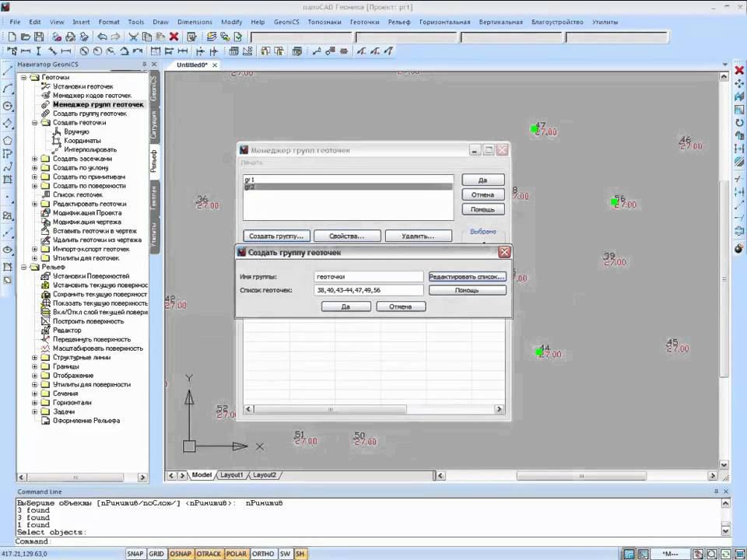This screenshot has height=560, width=747.
Task: Click Да in Создать группу геоточек dialog
Action: (x=345, y=306)
